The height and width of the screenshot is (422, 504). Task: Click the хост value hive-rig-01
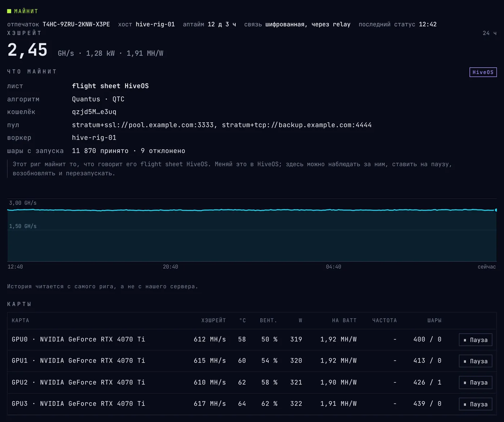pos(155,24)
